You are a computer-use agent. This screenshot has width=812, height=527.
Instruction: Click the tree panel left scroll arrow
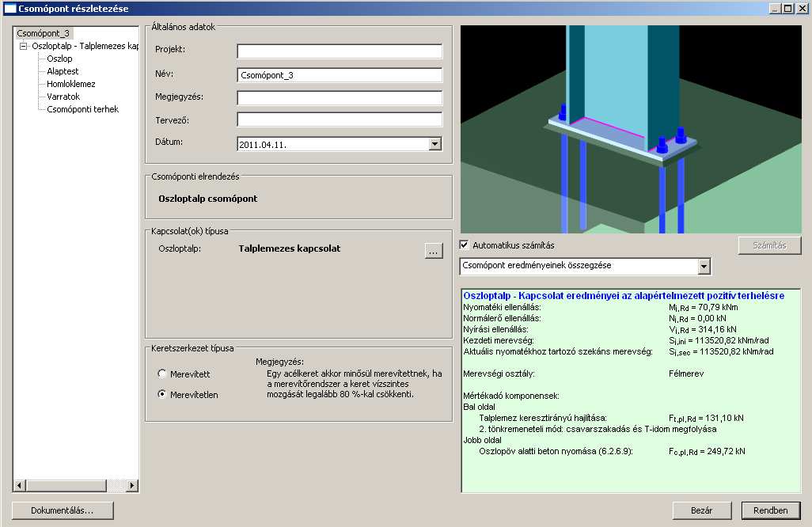click(20, 486)
